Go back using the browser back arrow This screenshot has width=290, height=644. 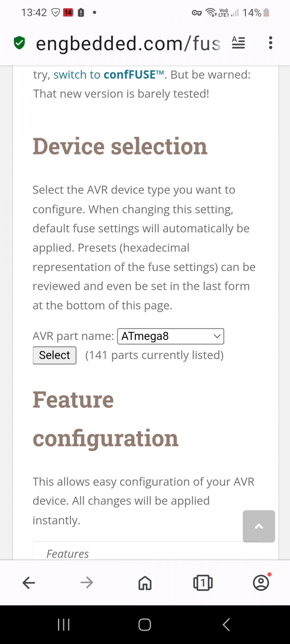29,583
